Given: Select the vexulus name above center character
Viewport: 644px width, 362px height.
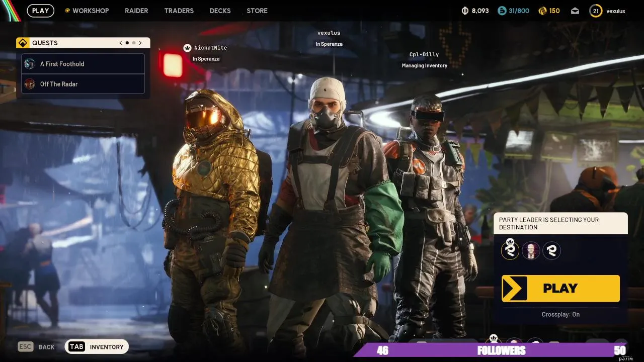Looking at the screenshot, I should (x=329, y=33).
